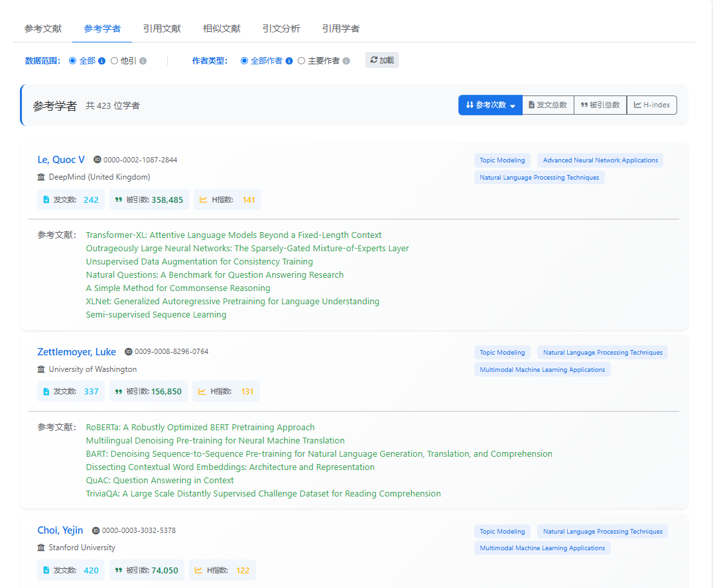This screenshot has height=588, width=713.
Task: Select the 发文总数 sort option with document icon
Action: point(548,105)
